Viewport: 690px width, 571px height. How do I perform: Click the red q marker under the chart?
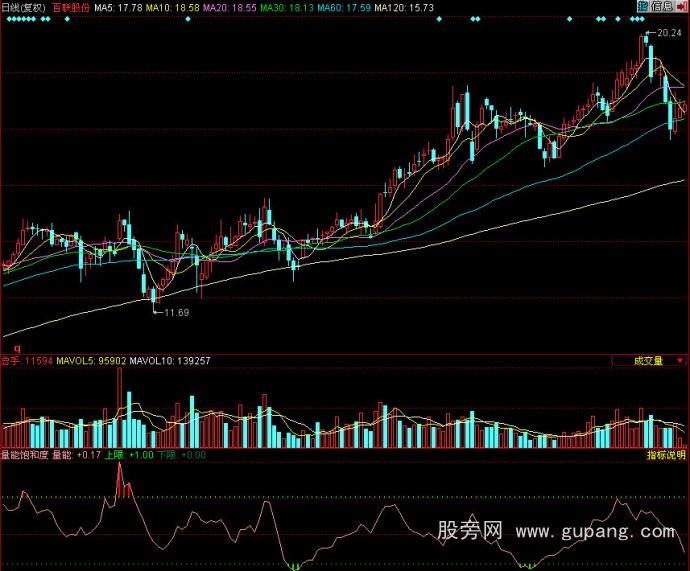[x=18, y=348]
